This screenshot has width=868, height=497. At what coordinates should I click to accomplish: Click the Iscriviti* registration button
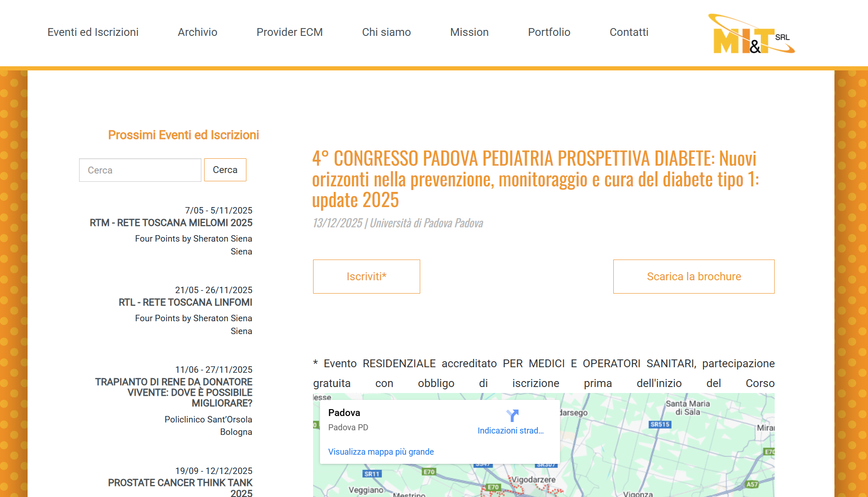click(366, 277)
